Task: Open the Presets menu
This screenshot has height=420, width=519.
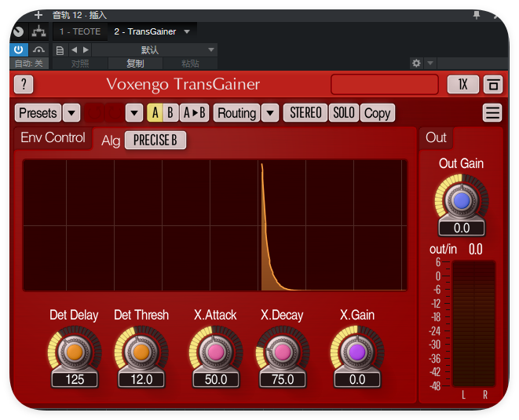Action: [38, 113]
